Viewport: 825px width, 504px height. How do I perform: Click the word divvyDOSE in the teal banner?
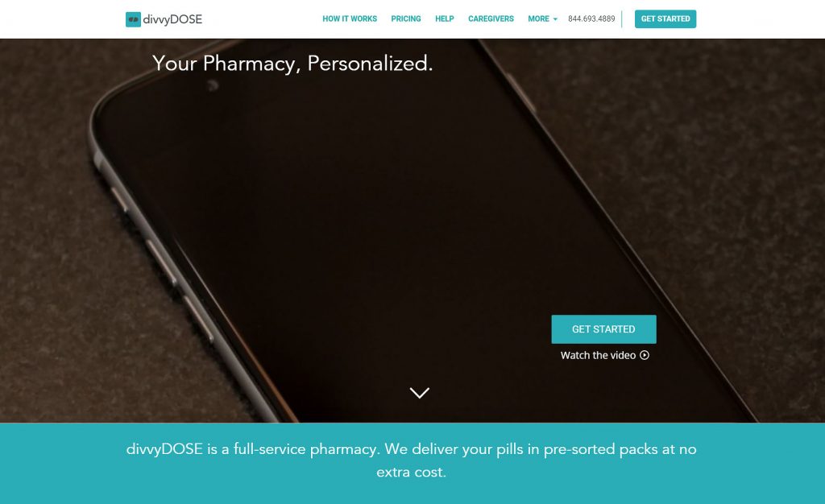(164, 449)
